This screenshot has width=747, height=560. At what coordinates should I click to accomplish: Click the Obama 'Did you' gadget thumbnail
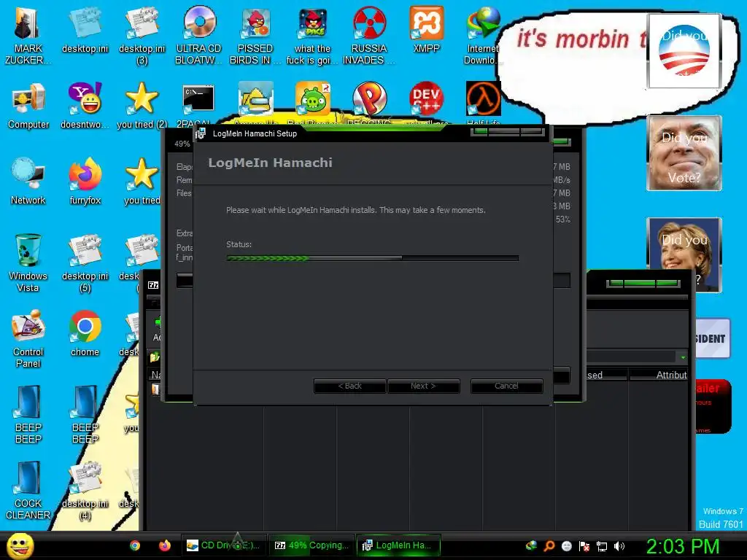tap(684, 50)
